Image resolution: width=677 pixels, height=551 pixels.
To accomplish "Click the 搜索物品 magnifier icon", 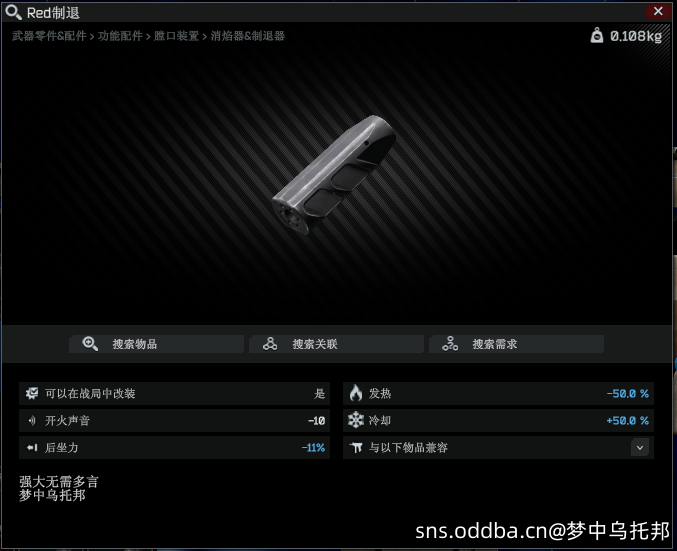I will (90, 344).
